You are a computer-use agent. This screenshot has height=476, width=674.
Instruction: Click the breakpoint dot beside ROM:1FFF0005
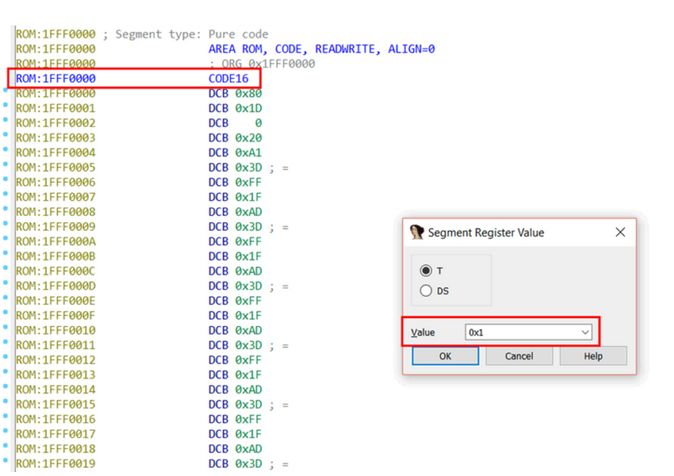6,164
